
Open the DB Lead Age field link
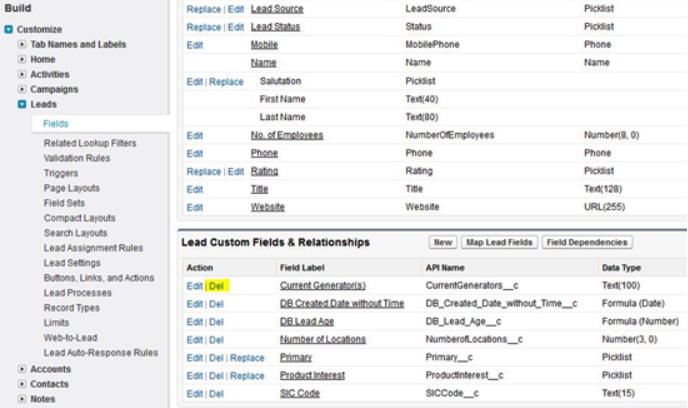click(x=307, y=321)
